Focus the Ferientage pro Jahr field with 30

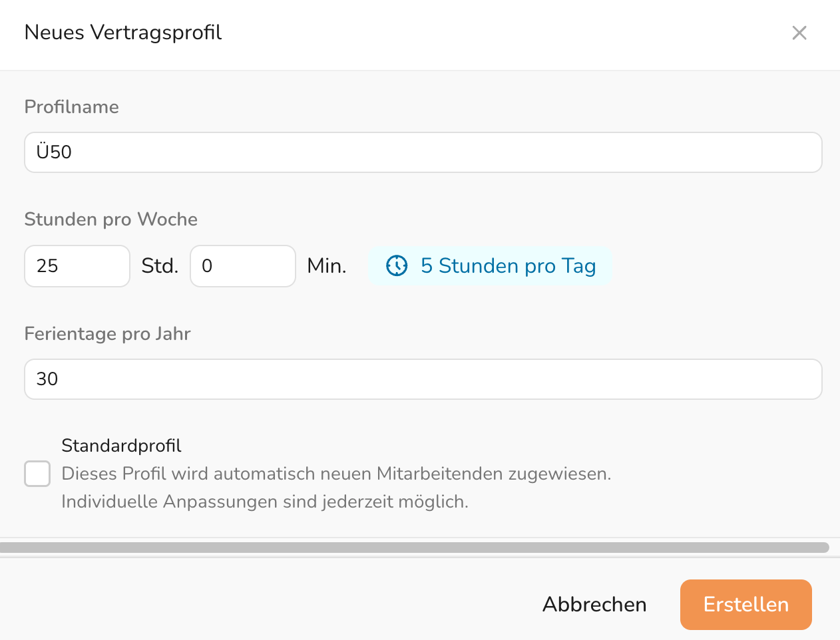pos(423,379)
